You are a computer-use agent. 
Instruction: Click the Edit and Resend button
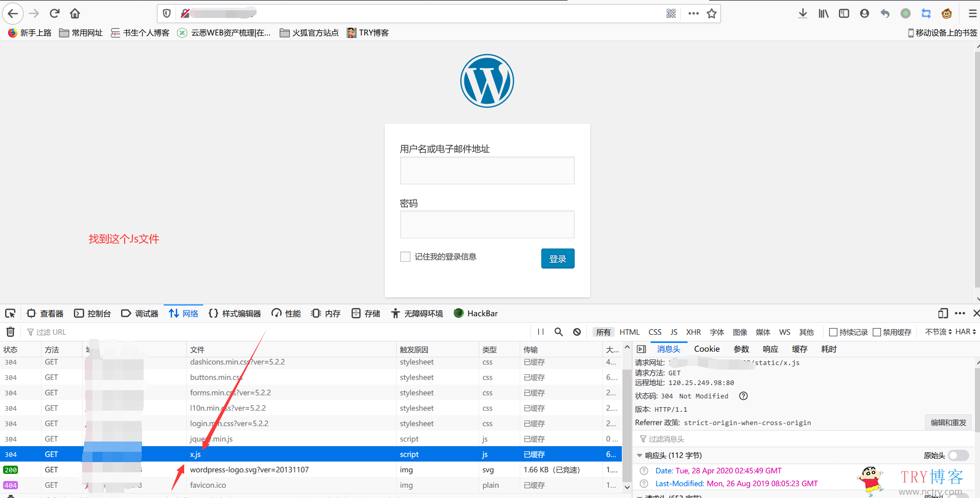(948, 423)
